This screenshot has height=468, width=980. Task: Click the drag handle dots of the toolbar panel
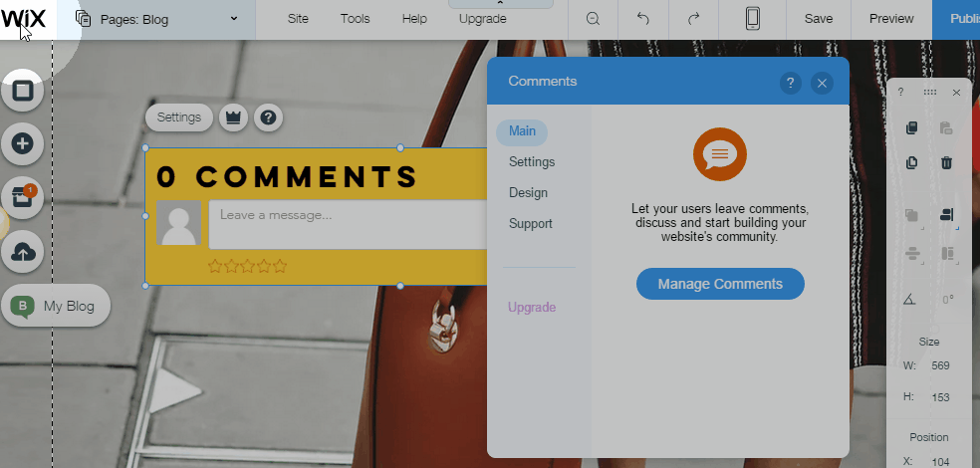pyautogui.click(x=929, y=93)
